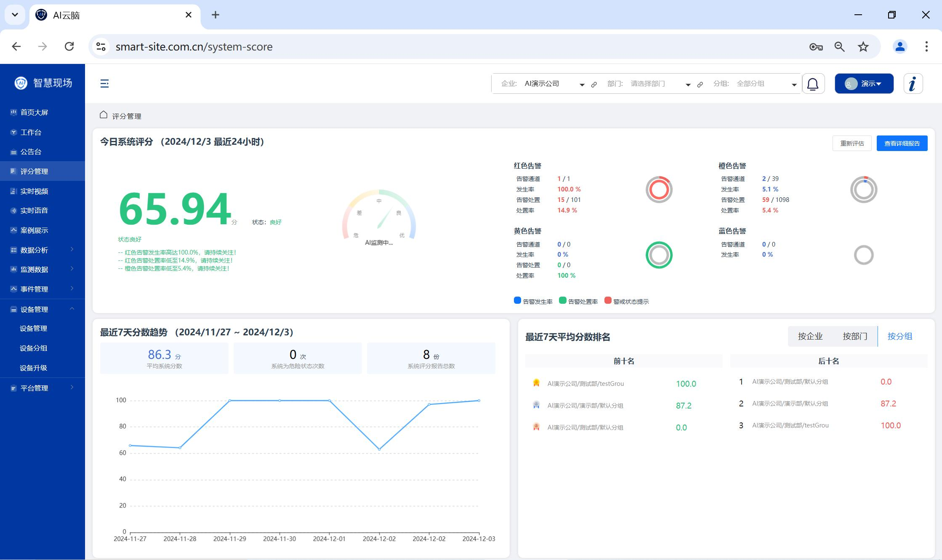Image resolution: width=942 pixels, height=560 pixels.
Task: Click the 查看详细报告 button
Action: click(902, 143)
